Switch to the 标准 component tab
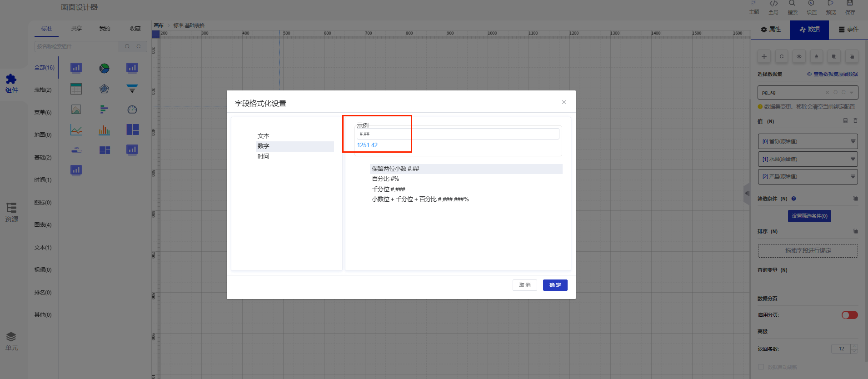The height and width of the screenshot is (379, 868). tap(46, 29)
